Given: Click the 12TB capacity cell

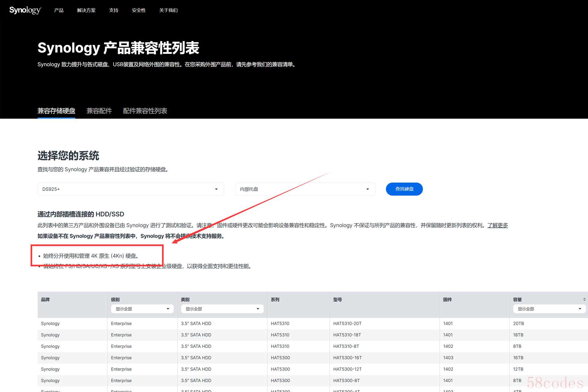Looking at the screenshot, I should (518, 369).
